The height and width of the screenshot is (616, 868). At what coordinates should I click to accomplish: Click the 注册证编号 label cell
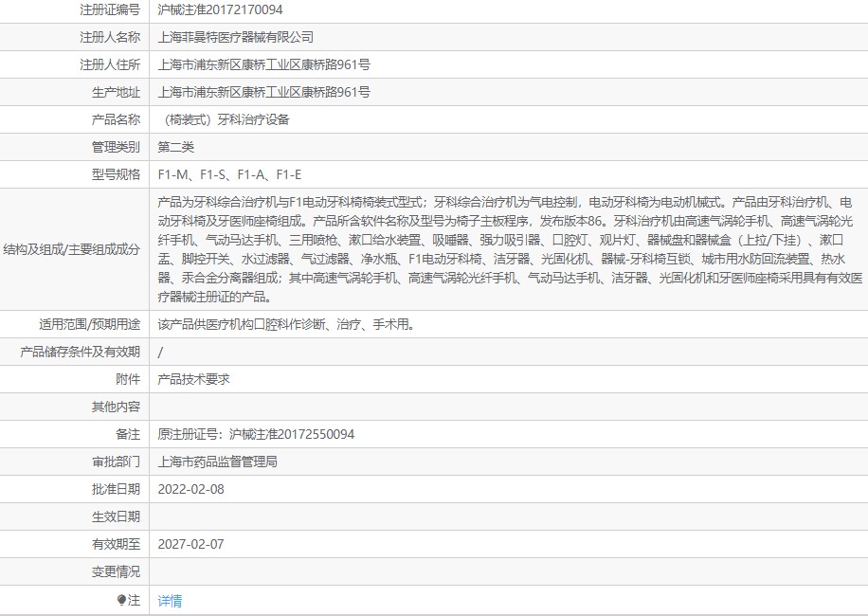(x=110, y=10)
